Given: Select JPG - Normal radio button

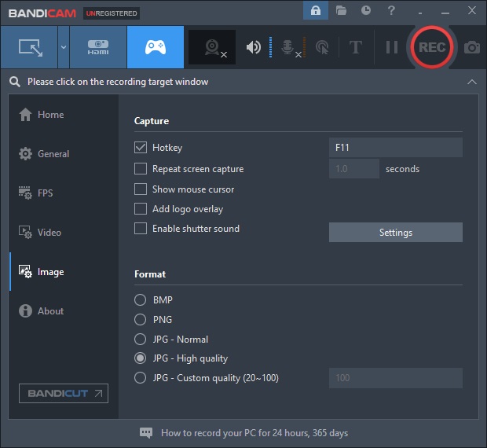Looking at the screenshot, I should 140,339.
